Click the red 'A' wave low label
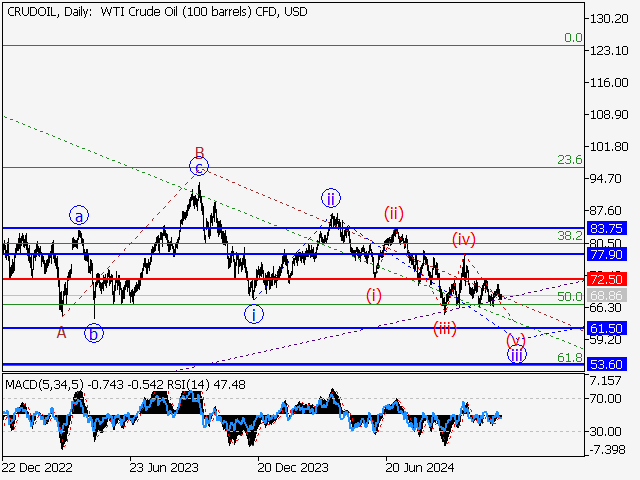 tap(61, 333)
